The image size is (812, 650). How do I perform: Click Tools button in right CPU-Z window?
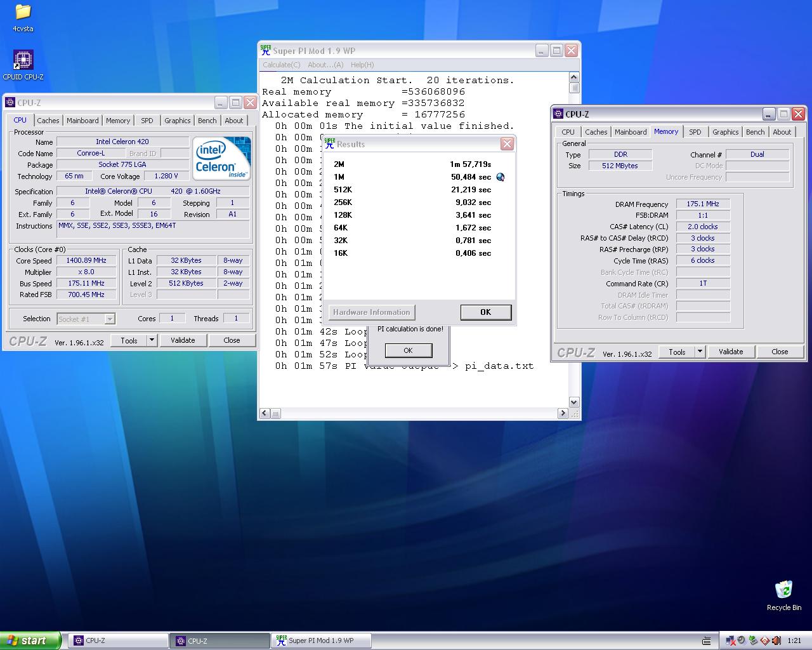click(677, 352)
